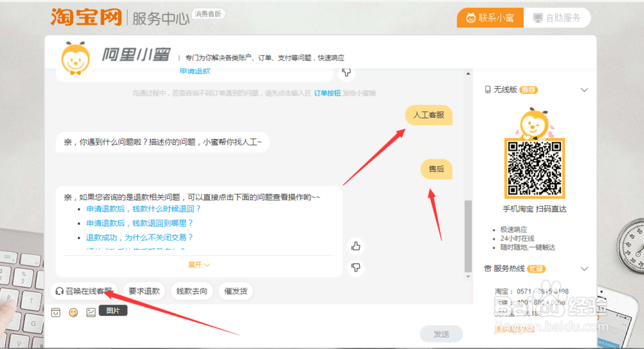Open the 联系小蜜 tab
This screenshot has height=349, width=644.
tap(490, 17)
